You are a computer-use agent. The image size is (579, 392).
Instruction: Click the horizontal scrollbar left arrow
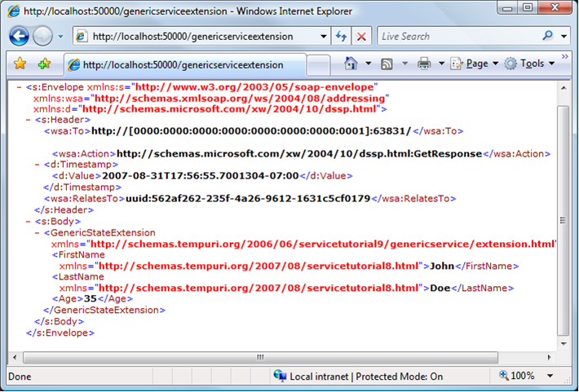tap(15, 357)
